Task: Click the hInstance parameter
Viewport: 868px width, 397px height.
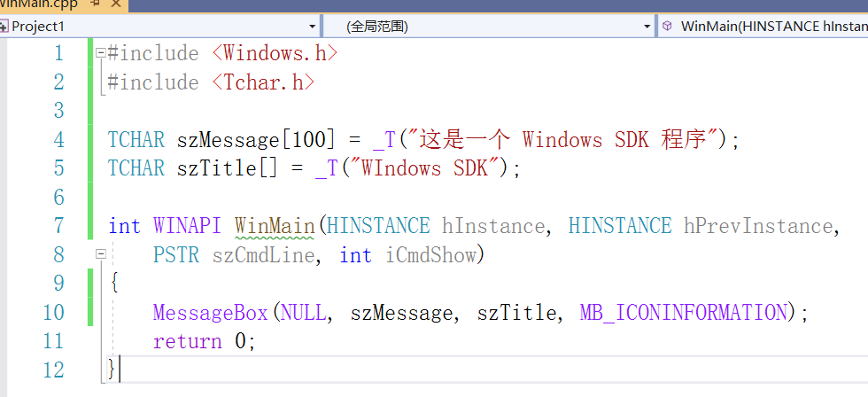Action: [x=492, y=226]
